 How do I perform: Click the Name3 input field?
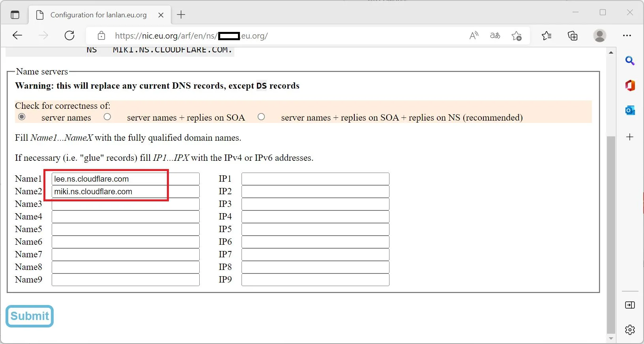tap(125, 204)
